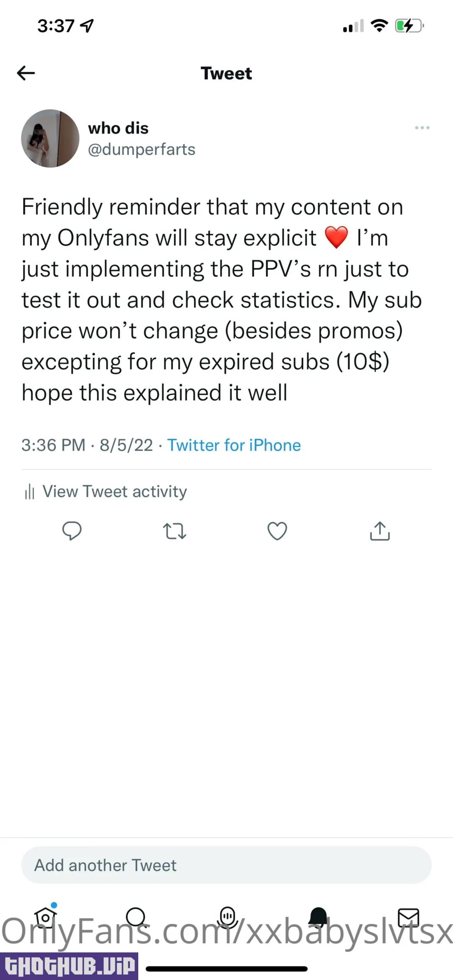453x980 pixels.
Task: Tap the back arrow icon
Action: [x=26, y=73]
